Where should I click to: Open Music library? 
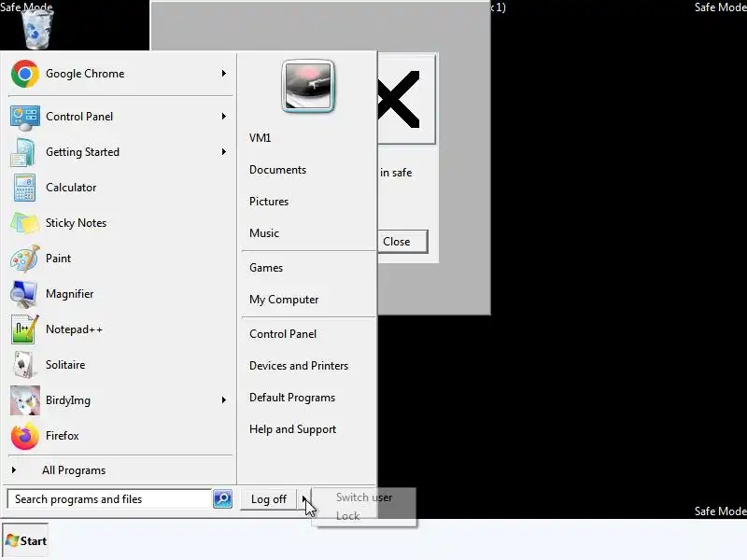[264, 233]
